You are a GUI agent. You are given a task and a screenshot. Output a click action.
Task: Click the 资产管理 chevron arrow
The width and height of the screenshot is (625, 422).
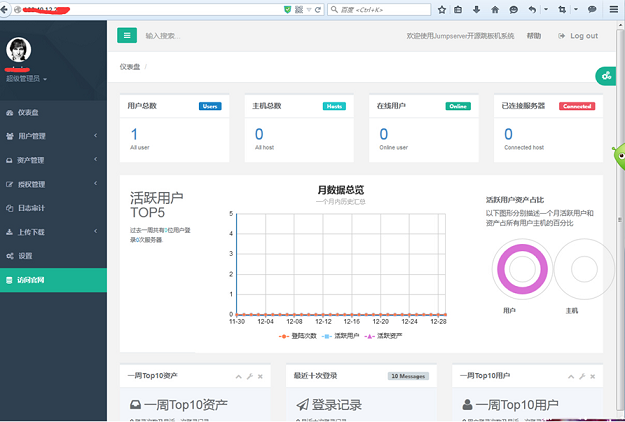click(96, 159)
